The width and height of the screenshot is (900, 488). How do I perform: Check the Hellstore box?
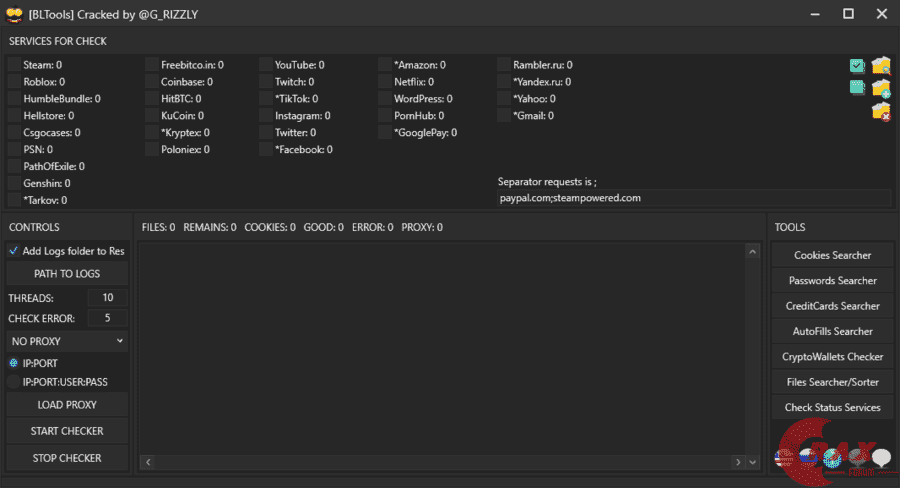tap(14, 115)
